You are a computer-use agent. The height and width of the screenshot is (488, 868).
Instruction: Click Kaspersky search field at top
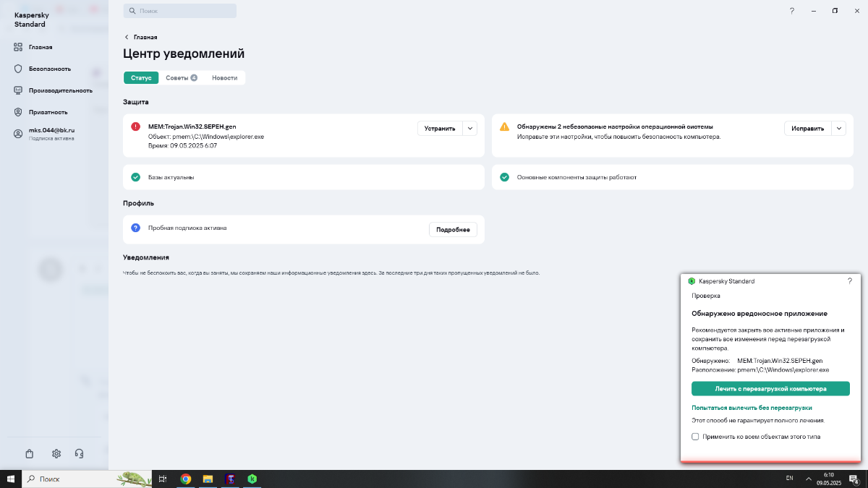point(179,12)
